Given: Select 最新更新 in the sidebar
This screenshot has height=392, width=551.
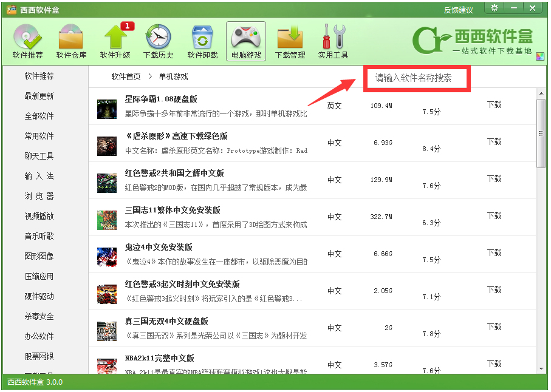Looking at the screenshot, I should 39,96.
